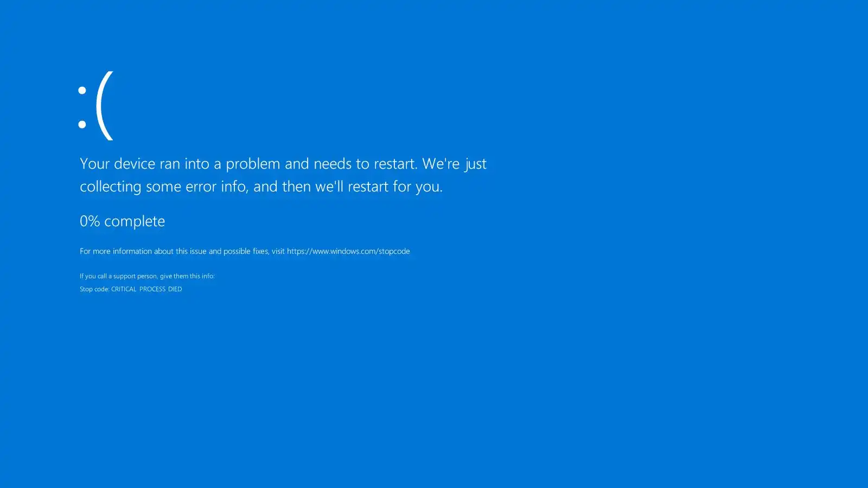Click the word 'complete' after the percentage
The image size is (868, 488).
[135, 221]
